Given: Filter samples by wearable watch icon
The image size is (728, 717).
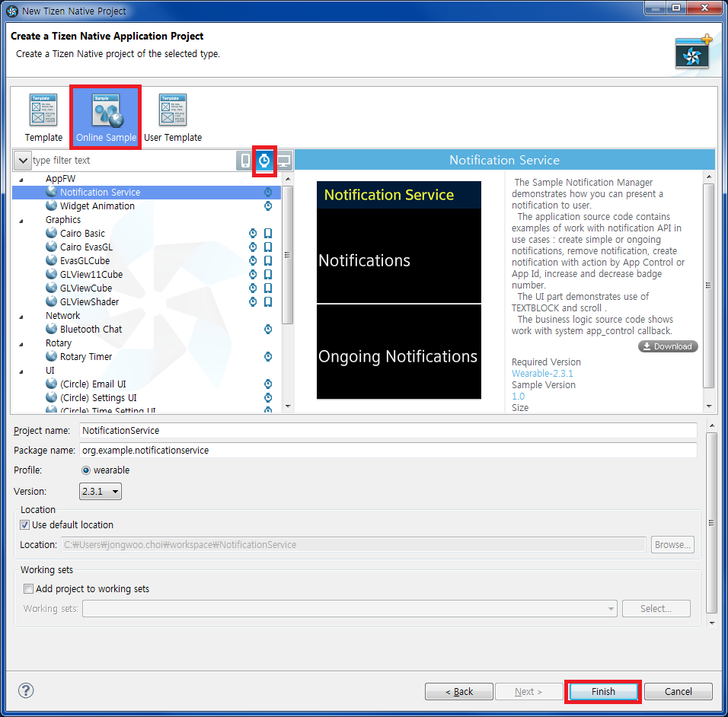Looking at the screenshot, I should (264, 161).
